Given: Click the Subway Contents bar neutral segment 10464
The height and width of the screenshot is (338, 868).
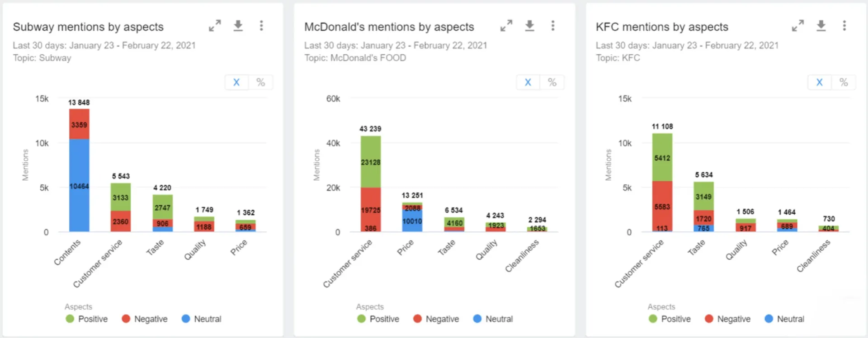Looking at the screenshot, I should (x=79, y=185).
